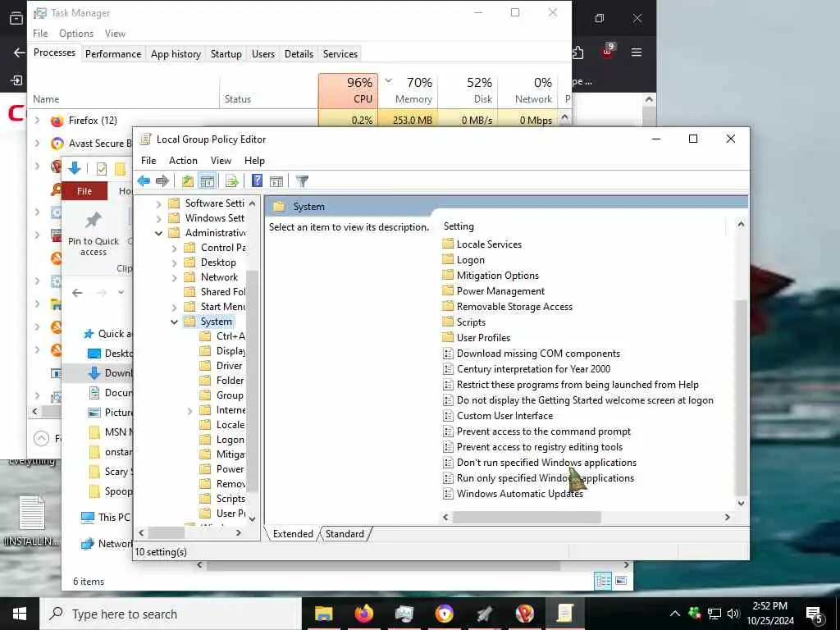The height and width of the screenshot is (630, 840).
Task: Expand the Start Menu tree node
Action: pos(174,307)
